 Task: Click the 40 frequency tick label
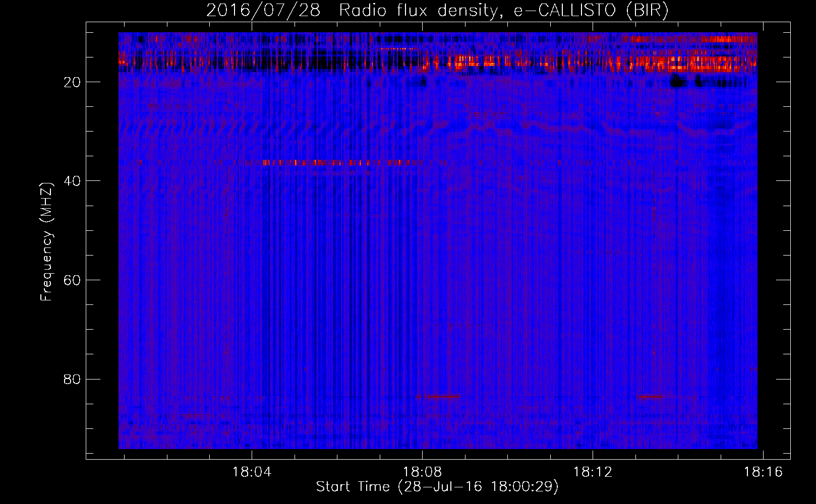[72, 181]
